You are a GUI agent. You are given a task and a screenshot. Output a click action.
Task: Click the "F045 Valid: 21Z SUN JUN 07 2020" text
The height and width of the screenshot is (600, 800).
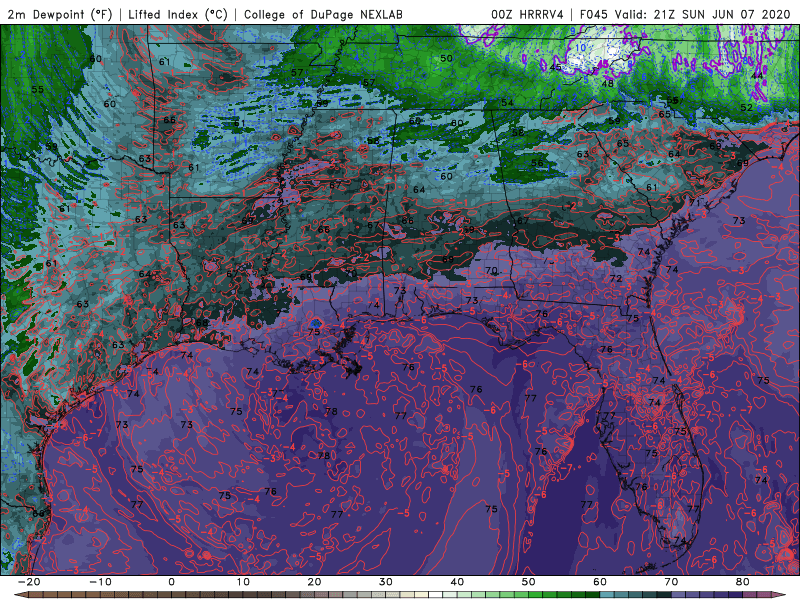tap(685, 14)
